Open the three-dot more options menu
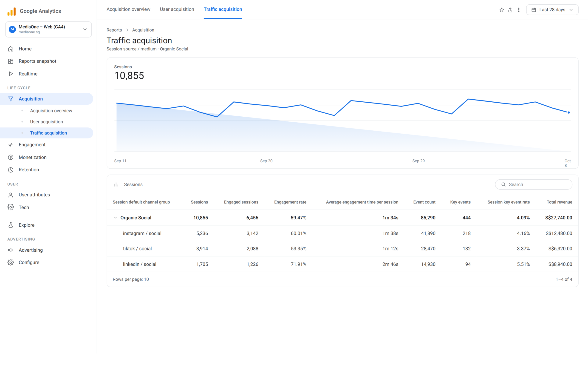588x368 pixels. point(519,10)
